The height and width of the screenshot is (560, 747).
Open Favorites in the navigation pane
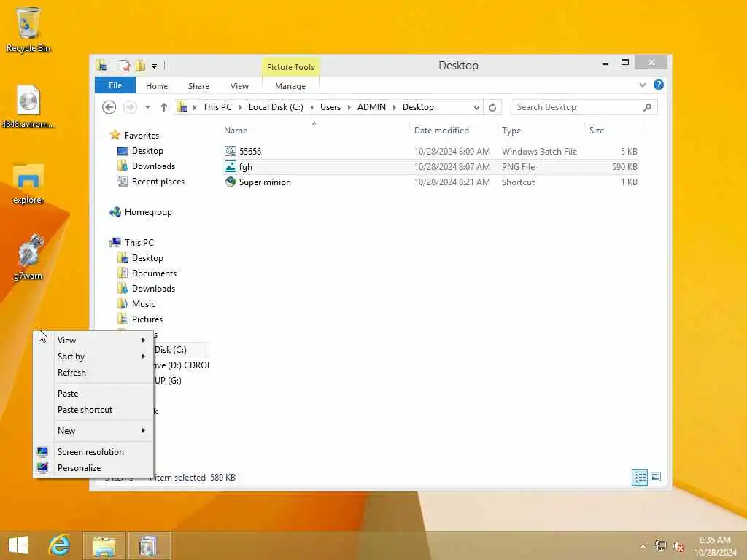click(142, 135)
